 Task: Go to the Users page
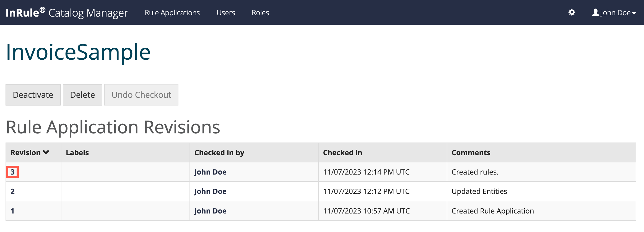tap(226, 13)
